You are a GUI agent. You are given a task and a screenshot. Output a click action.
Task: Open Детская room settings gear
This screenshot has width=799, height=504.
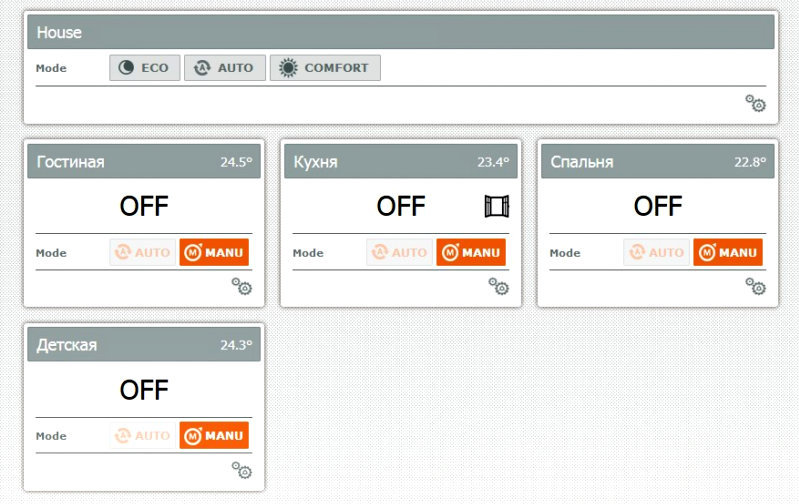(242, 469)
